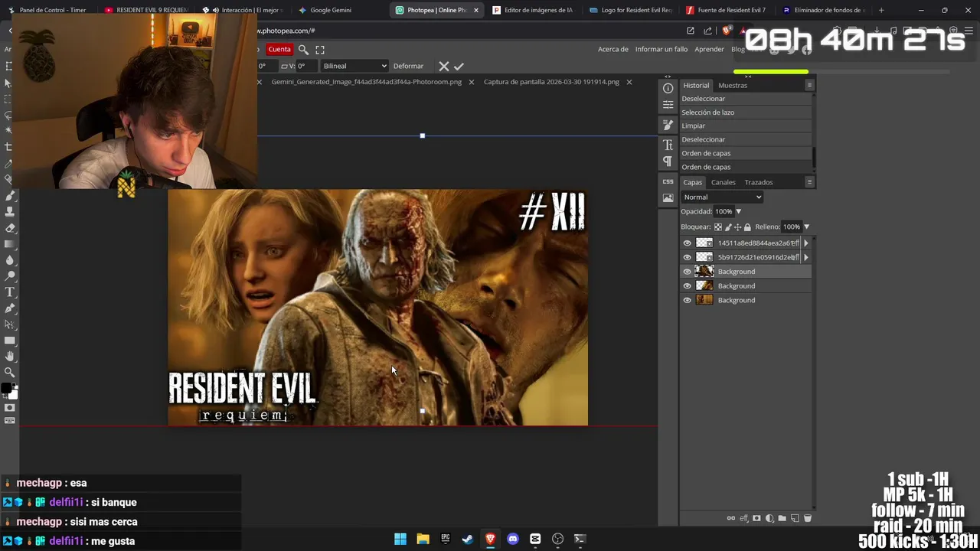The width and height of the screenshot is (980, 551).
Task: Switch to the Trazados tab
Action: [x=759, y=182]
